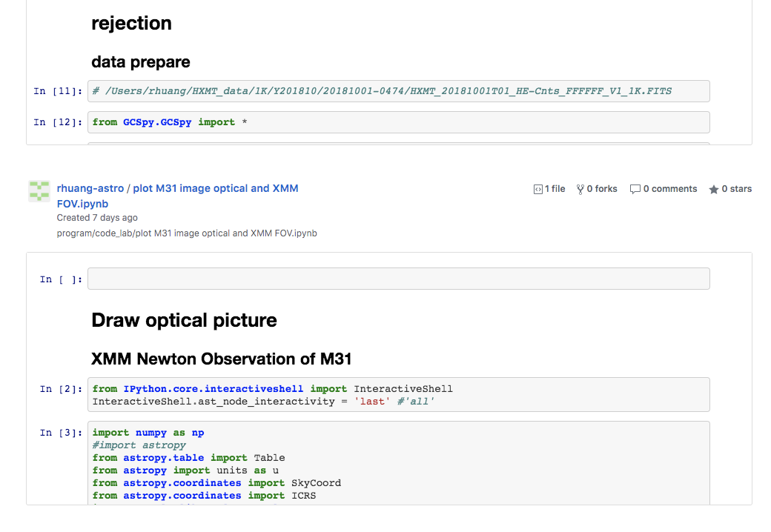Click the In [12] GCSpy import cell

398,122
